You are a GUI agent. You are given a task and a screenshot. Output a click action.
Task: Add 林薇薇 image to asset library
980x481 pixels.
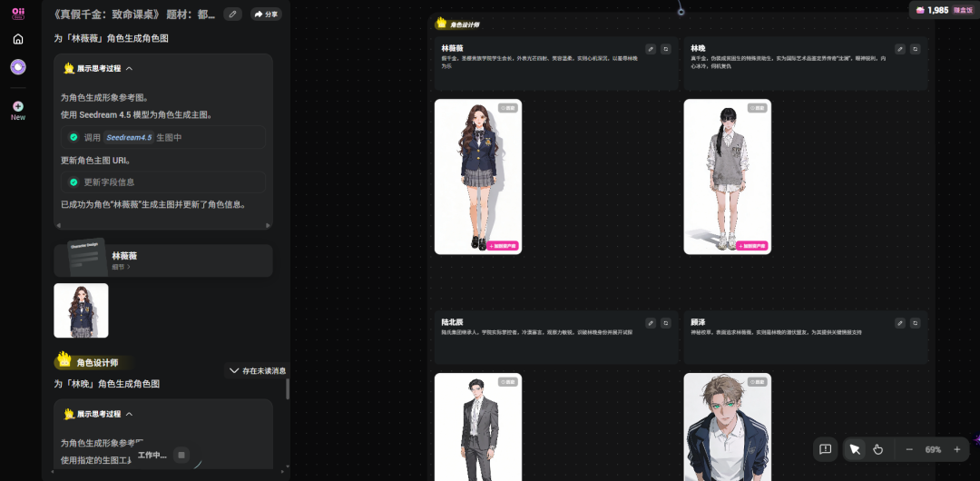[503, 246]
